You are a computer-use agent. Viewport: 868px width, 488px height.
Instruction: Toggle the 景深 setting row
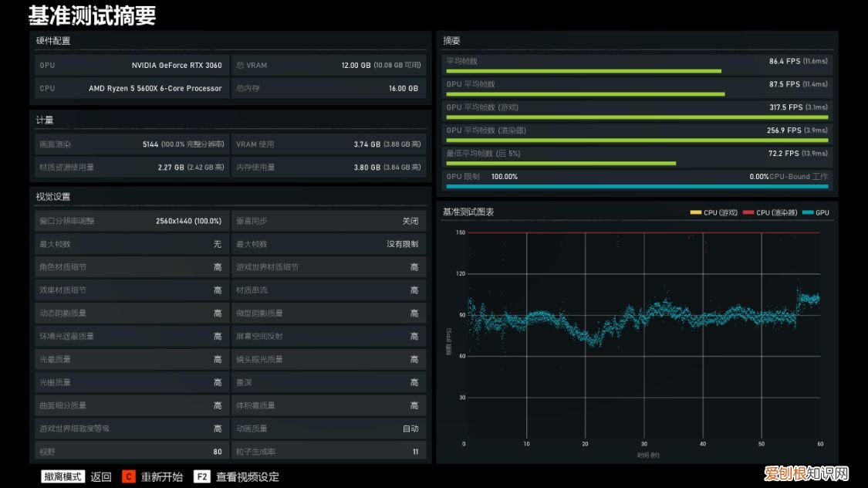328,382
